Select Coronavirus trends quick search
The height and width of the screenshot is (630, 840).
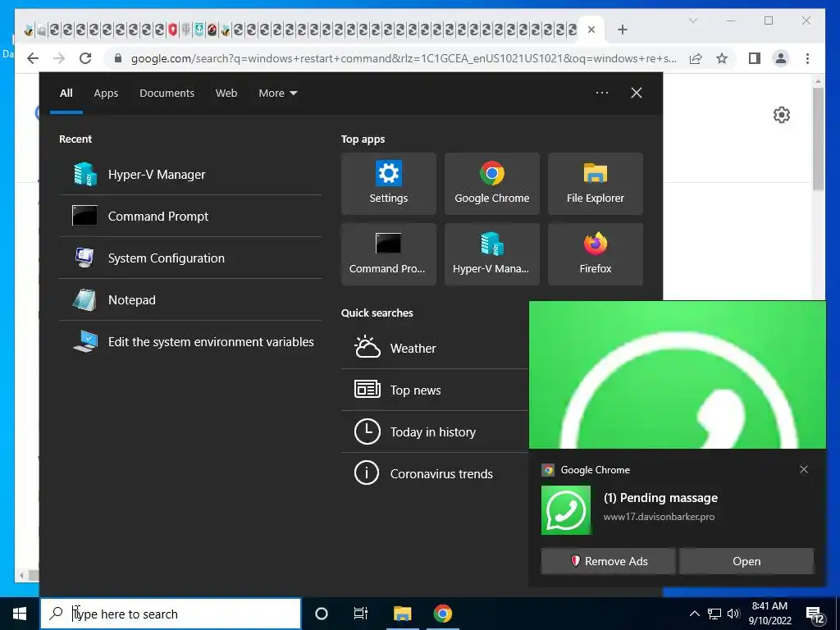[435, 473]
